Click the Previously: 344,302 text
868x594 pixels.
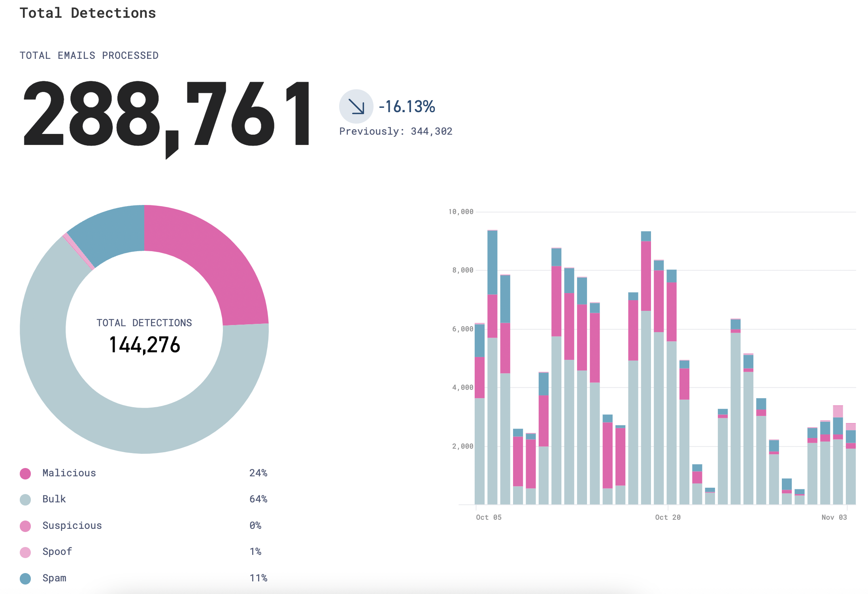[396, 131]
